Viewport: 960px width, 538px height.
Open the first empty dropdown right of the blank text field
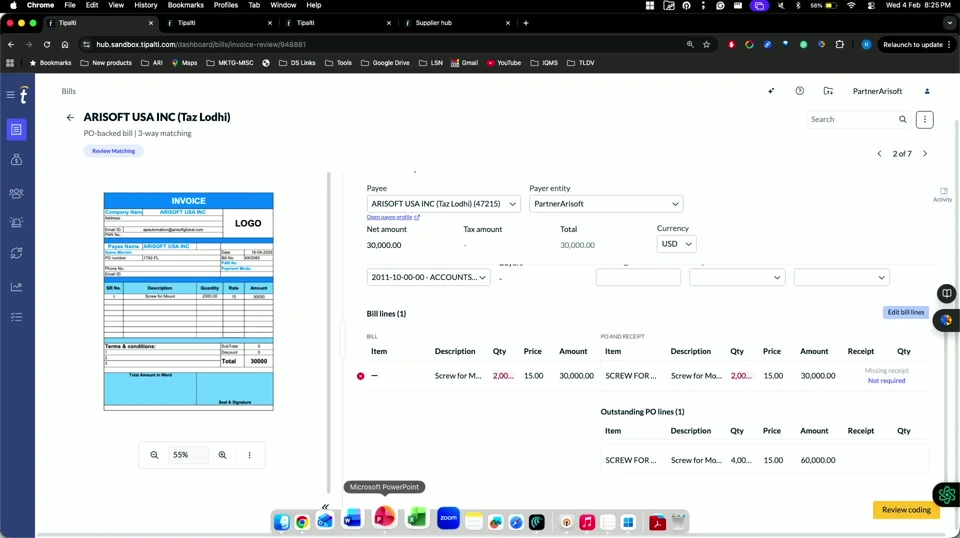click(737, 277)
